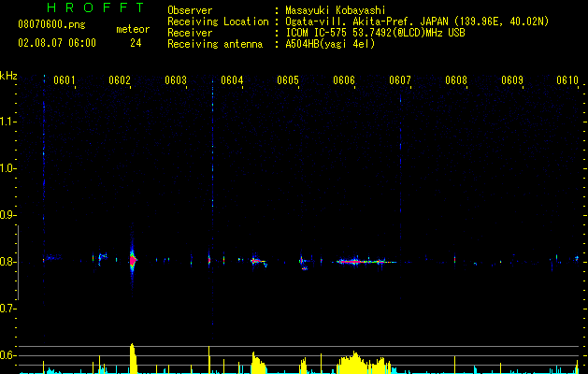Click the 0608 time marker

(x=456, y=80)
